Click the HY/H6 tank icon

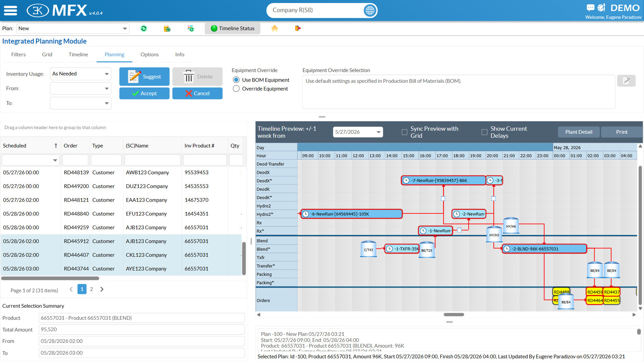tap(511, 225)
